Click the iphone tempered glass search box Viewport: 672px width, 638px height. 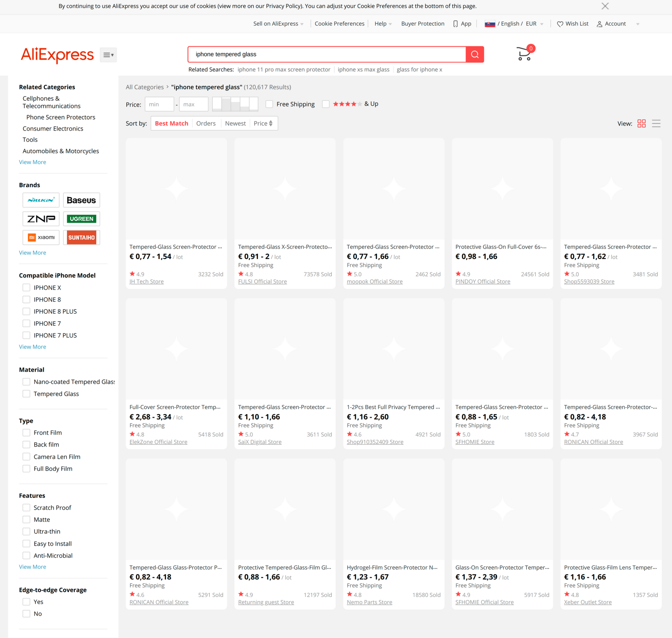point(327,54)
